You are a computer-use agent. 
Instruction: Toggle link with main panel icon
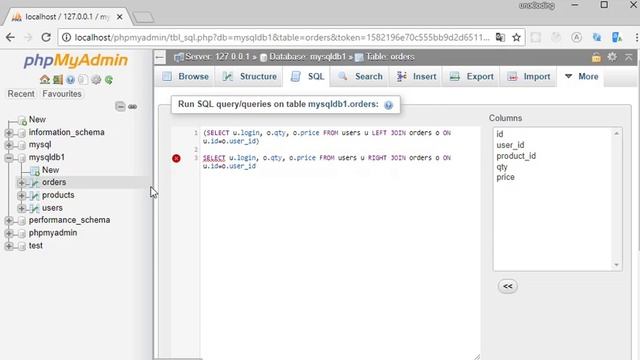(132, 107)
